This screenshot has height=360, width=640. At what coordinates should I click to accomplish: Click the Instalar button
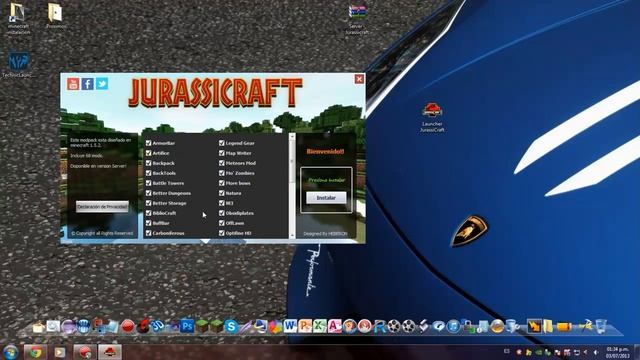326,198
